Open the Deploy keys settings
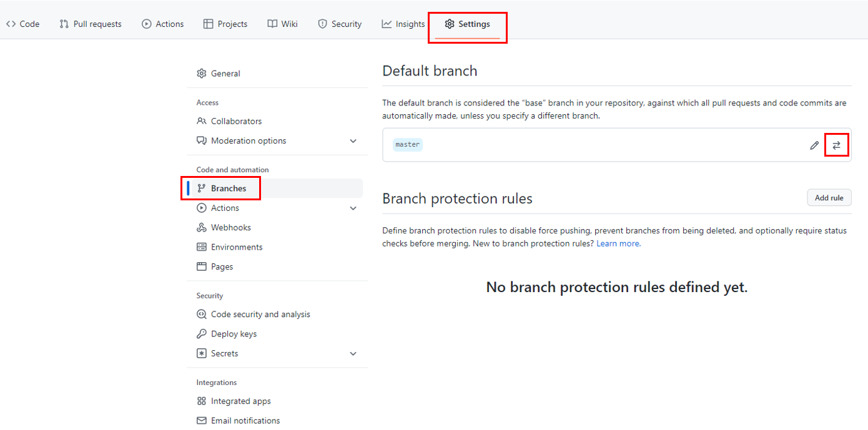 pyautogui.click(x=234, y=333)
